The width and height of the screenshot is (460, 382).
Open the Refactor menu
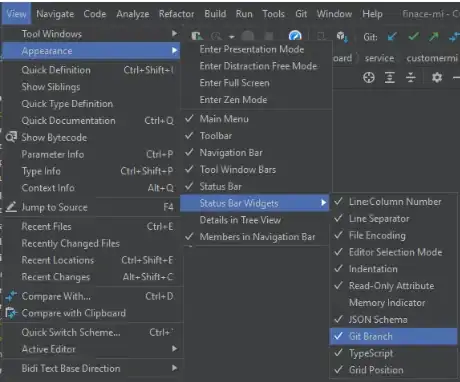176,14
